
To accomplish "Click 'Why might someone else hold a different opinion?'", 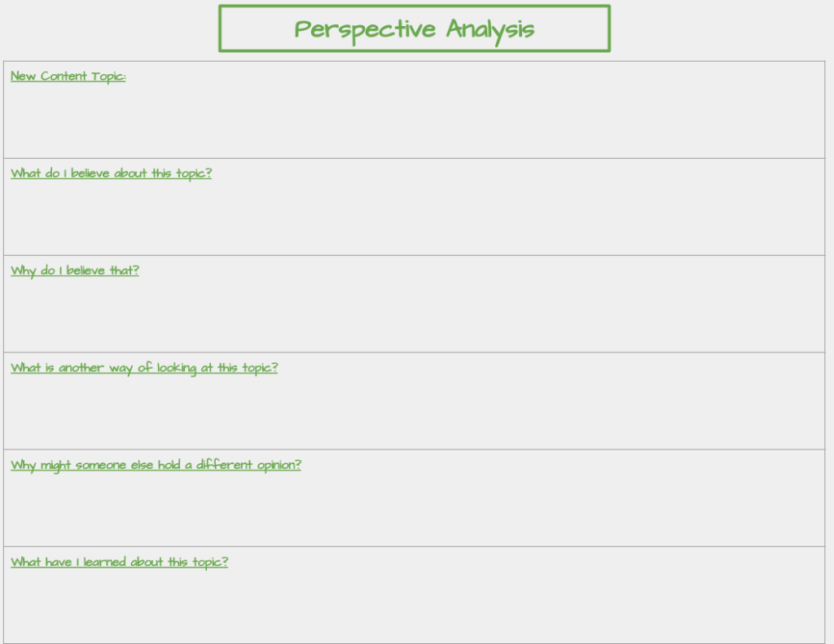I will [x=156, y=465].
